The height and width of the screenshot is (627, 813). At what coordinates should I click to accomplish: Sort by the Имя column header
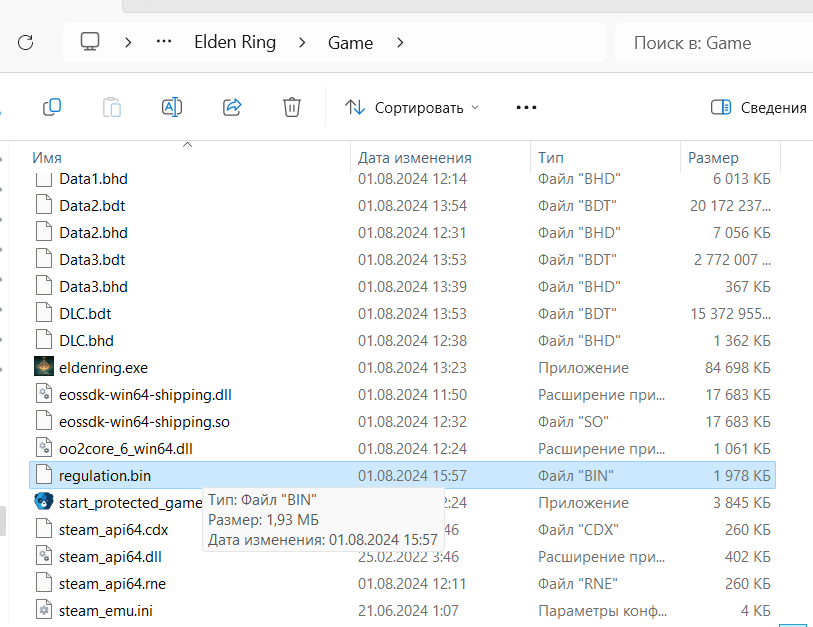(47, 157)
